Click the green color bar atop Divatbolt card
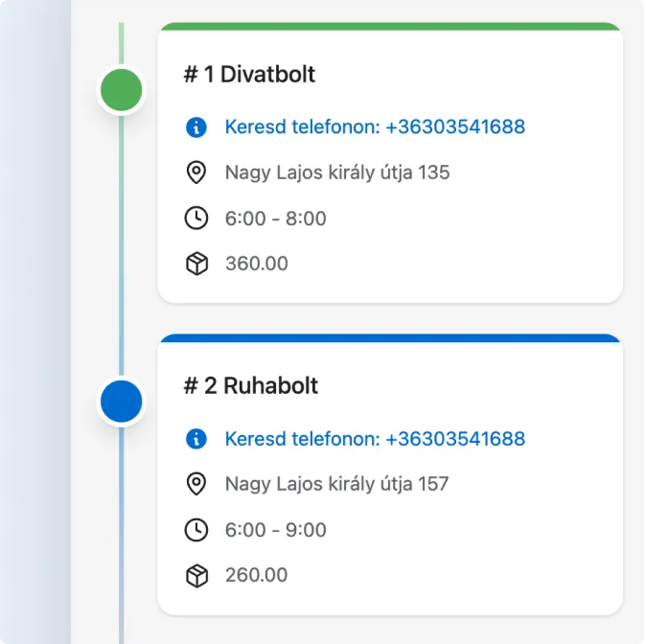This screenshot has height=644, width=646. (x=390, y=27)
